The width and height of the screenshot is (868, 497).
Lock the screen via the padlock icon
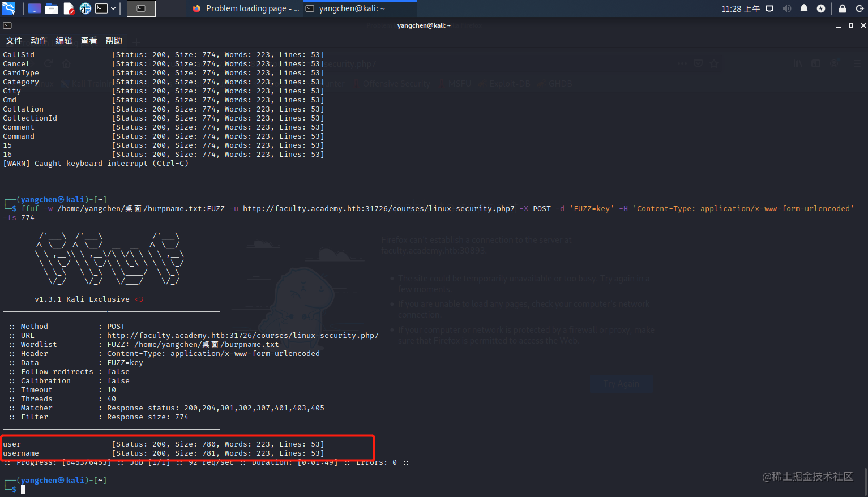(x=843, y=8)
